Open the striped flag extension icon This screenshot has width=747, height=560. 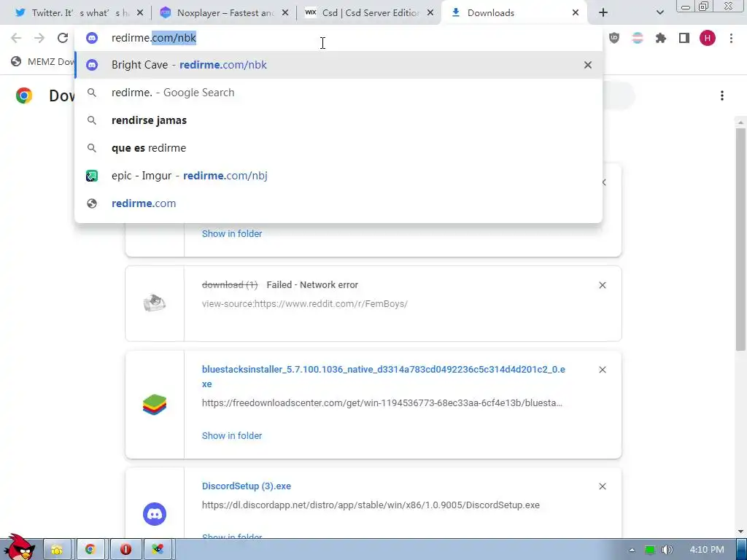[x=637, y=38]
